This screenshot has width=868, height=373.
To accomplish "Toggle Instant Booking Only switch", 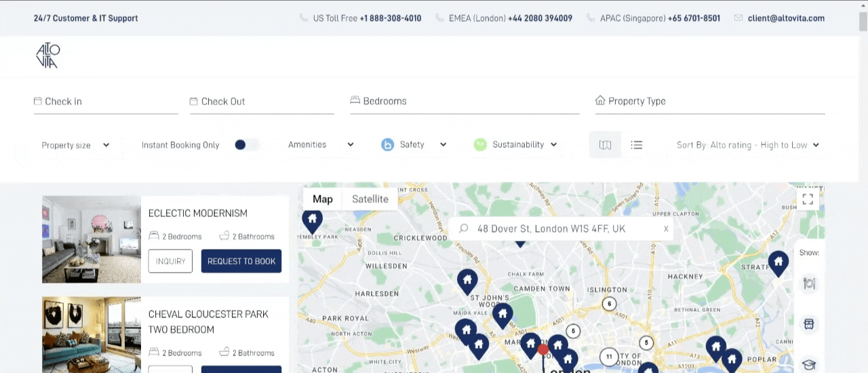I will (247, 144).
